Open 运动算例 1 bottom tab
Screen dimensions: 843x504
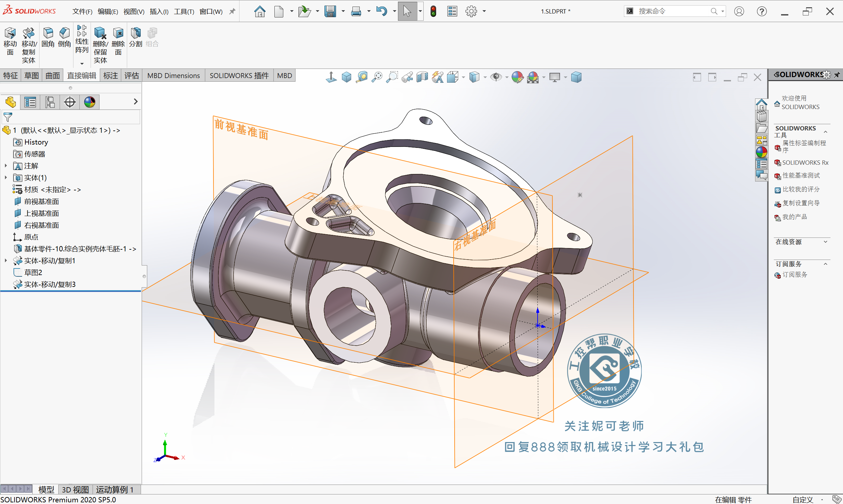point(114,490)
